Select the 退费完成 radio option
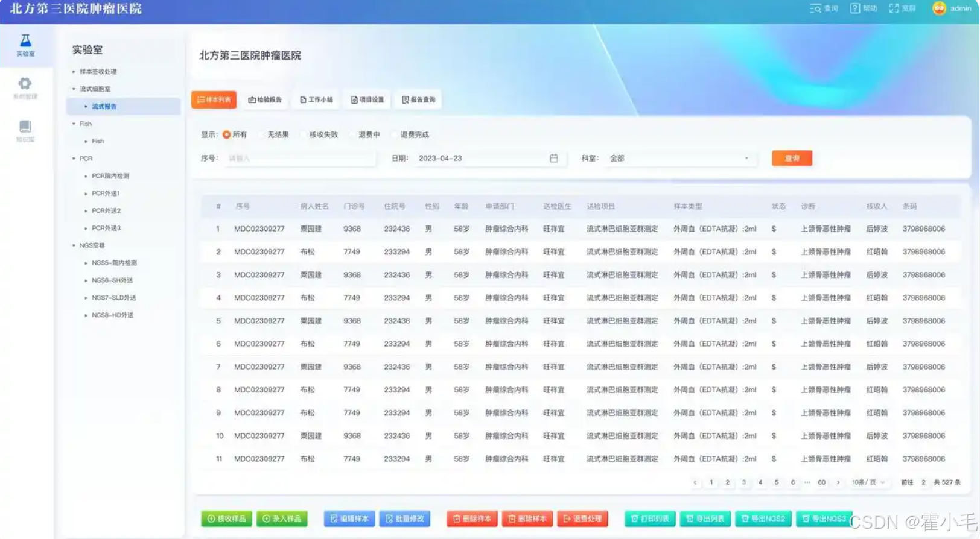This screenshot has width=980, height=539. click(410, 134)
